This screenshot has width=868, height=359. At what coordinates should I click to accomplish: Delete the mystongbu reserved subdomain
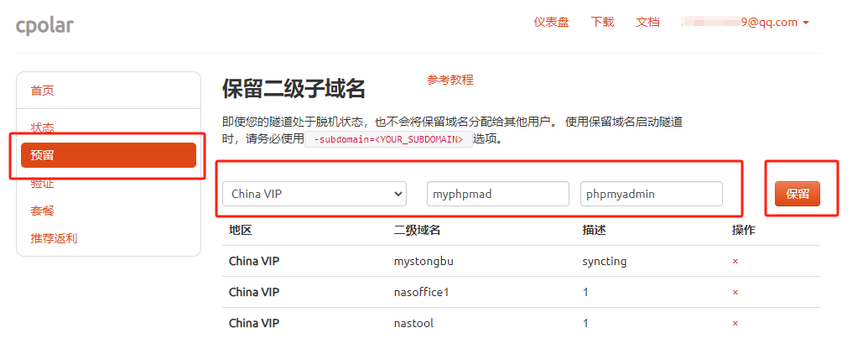[x=735, y=261]
